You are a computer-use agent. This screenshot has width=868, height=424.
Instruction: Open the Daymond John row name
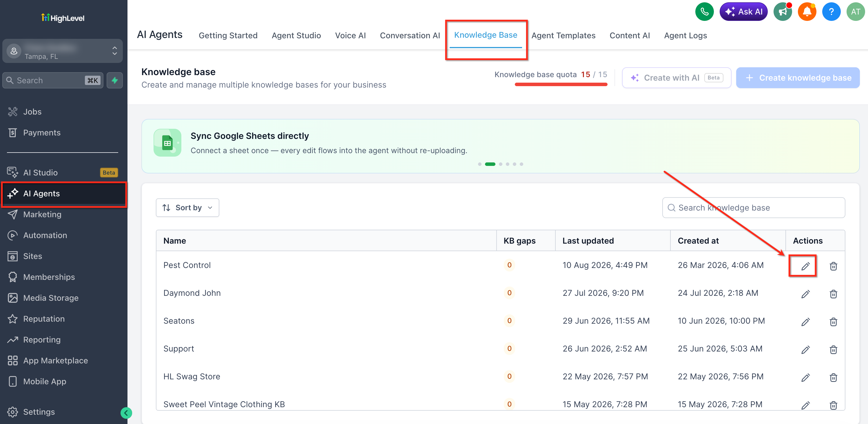click(x=192, y=293)
